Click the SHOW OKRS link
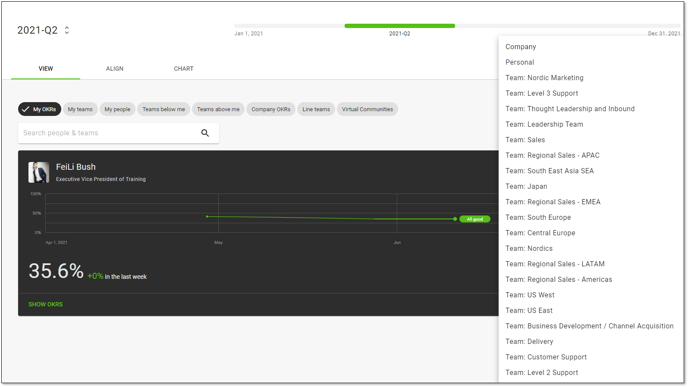 tap(46, 305)
